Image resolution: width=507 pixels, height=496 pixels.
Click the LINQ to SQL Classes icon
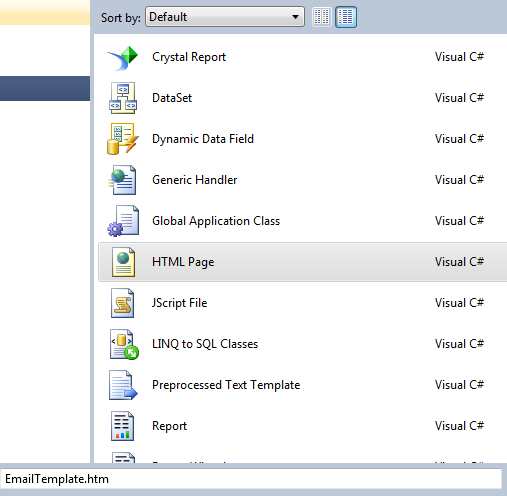pos(124,344)
